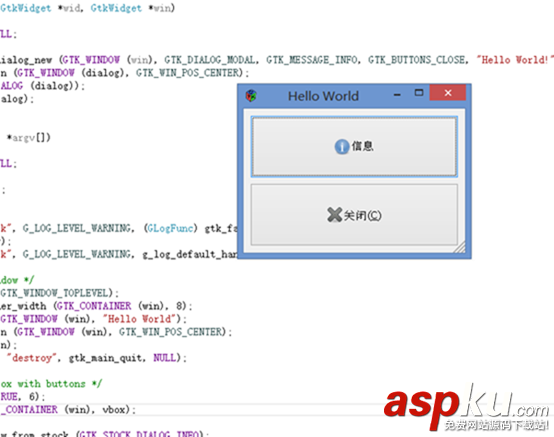This screenshot has height=437, width=554.
Task: Click GLogFunc cast in the code
Action: 170,229
